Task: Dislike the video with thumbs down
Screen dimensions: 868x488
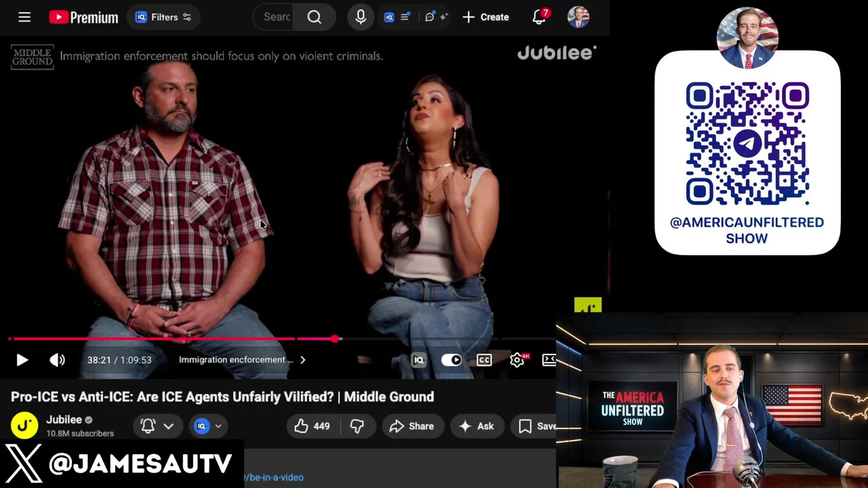Action: pyautogui.click(x=357, y=426)
